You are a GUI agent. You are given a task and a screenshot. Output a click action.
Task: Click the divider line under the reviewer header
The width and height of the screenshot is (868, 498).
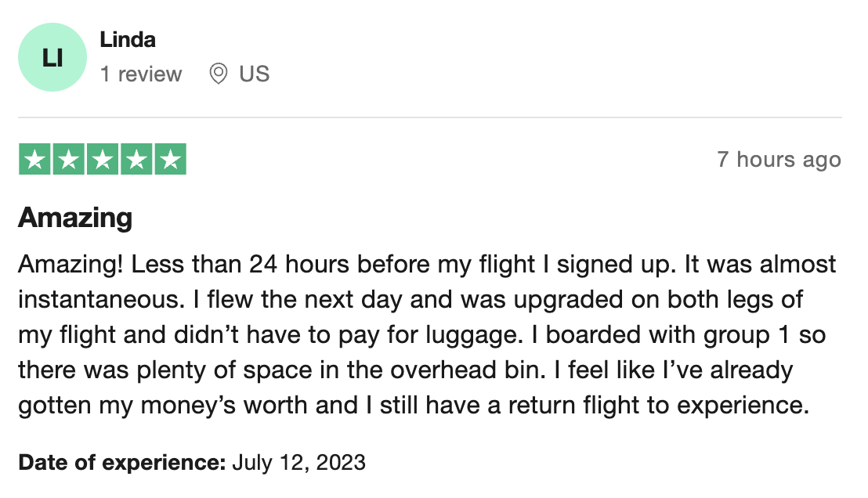(x=430, y=117)
